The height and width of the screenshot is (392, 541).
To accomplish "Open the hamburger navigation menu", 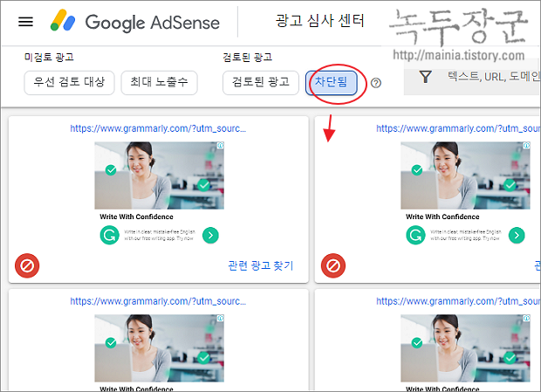I will [x=25, y=22].
